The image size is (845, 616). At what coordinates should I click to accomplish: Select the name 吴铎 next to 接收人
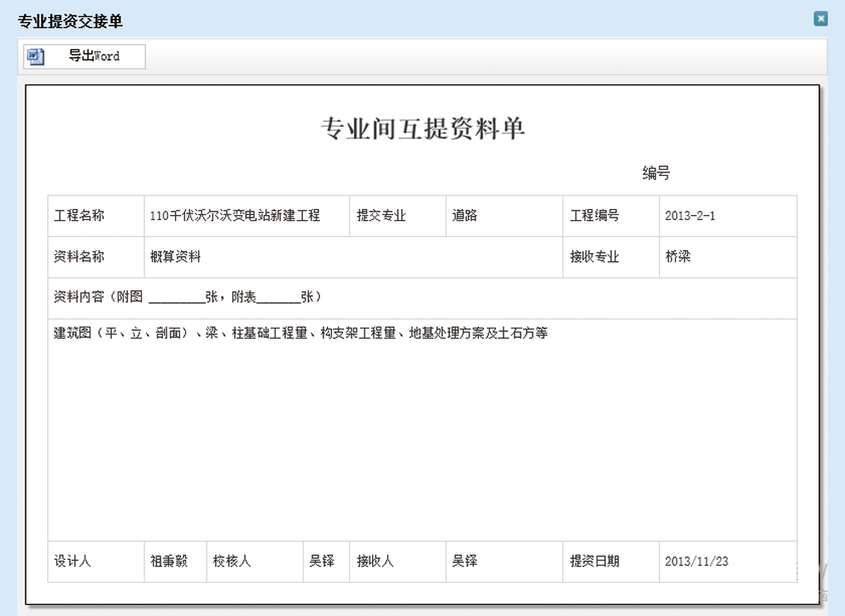pyautogui.click(x=464, y=561)
